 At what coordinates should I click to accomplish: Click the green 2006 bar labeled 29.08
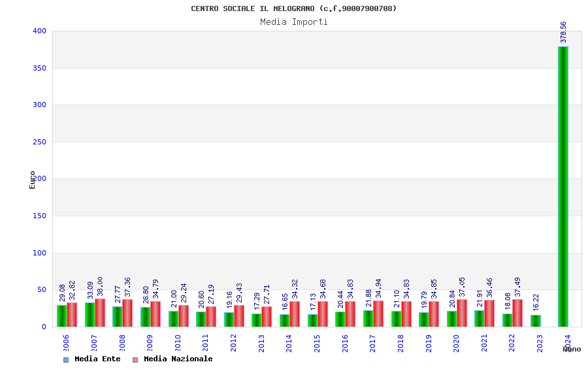[62, 316]
